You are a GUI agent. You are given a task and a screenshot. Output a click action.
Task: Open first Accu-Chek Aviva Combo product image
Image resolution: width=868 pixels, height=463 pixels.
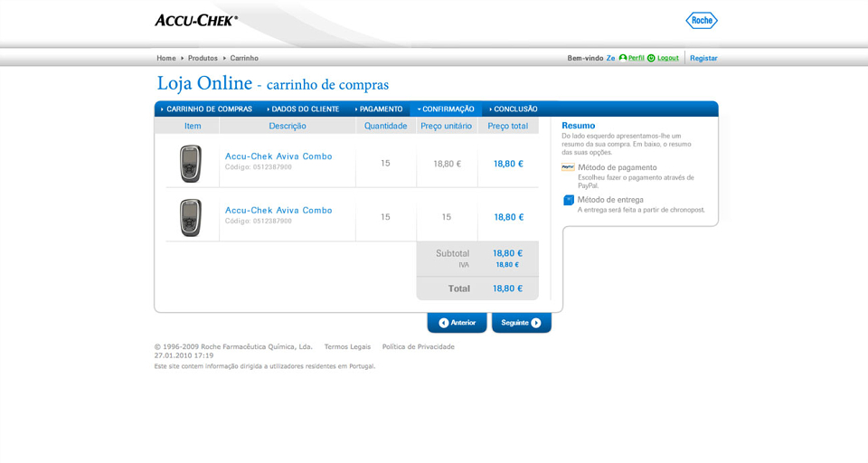coord(191,164)
